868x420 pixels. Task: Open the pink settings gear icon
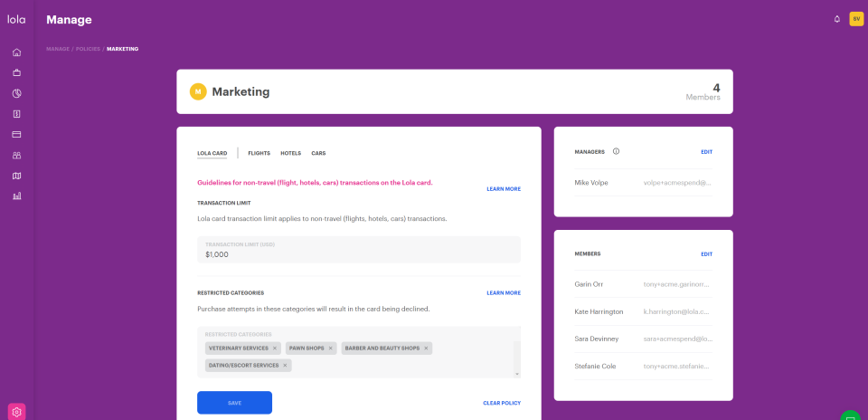click(x=16, y=412)
